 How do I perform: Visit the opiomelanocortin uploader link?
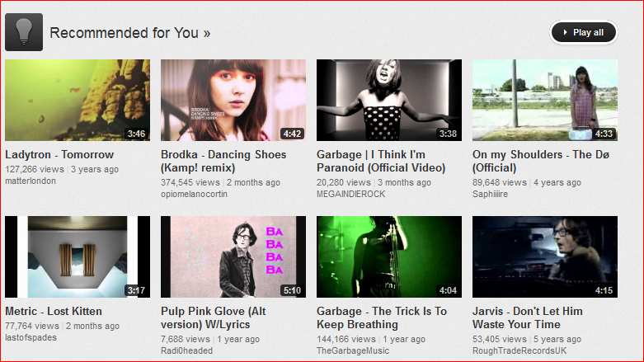(194, 194)
